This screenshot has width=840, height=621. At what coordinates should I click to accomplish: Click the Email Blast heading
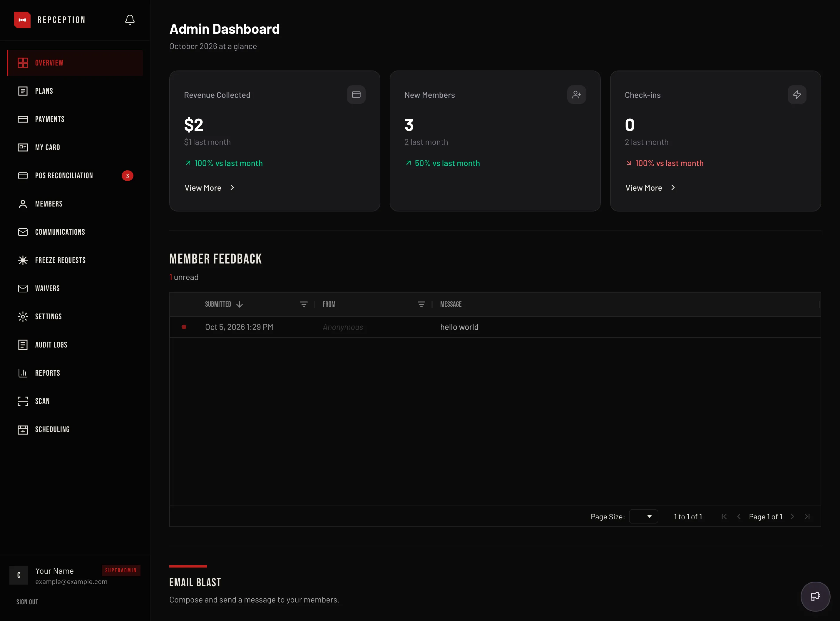click(x=195, y=582)
